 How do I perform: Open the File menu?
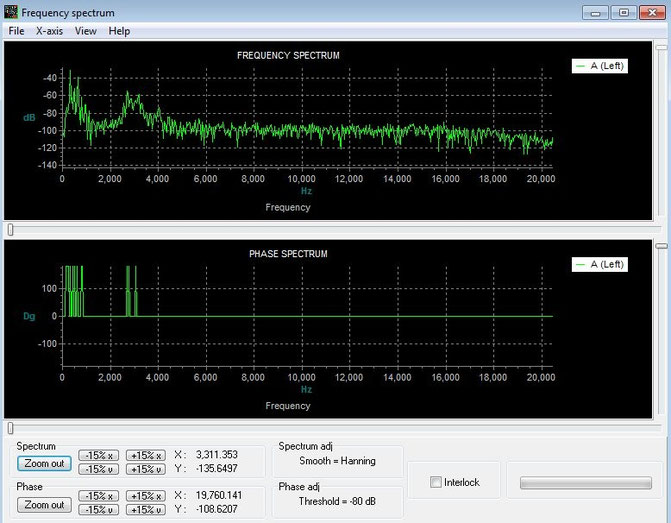16,31
